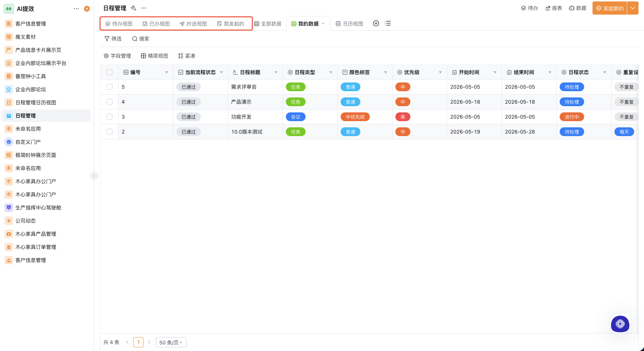
Task: Click the 公司动态 sun icon
Action: [9, 221]
